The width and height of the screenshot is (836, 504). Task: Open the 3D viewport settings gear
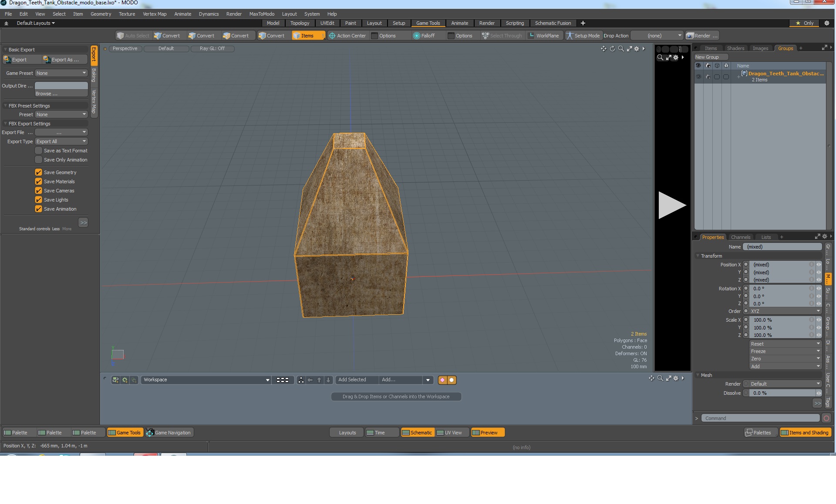pos(637,49)
